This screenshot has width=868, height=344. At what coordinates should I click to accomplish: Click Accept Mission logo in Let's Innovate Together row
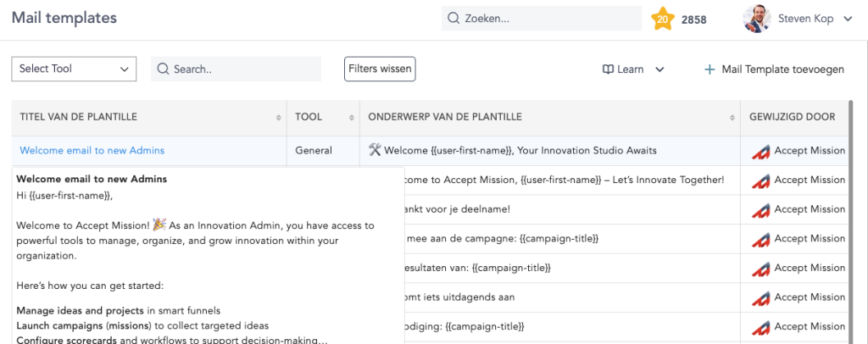click(x=761, y=180)
